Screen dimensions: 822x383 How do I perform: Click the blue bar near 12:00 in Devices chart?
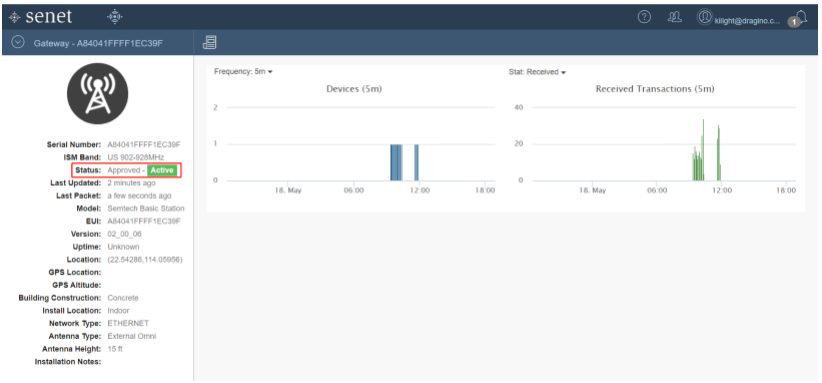pos(416,162)
